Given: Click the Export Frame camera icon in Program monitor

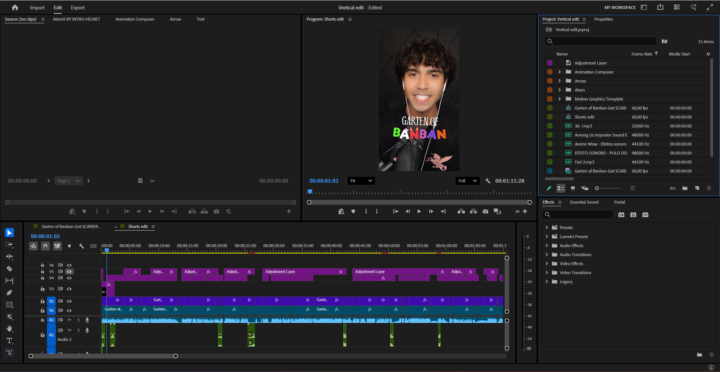Looking at the screenshot, I should pos(485,211).
